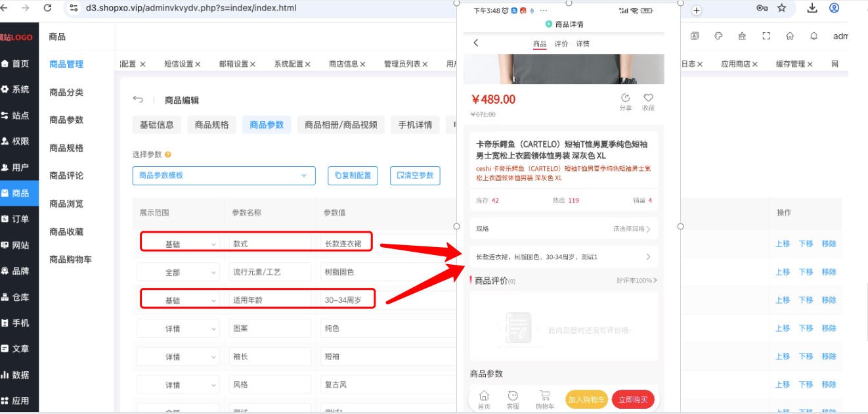This screenshot has height=414, width=868.
Task: Open the 客服 customer service icon
Action: [513, 396]
